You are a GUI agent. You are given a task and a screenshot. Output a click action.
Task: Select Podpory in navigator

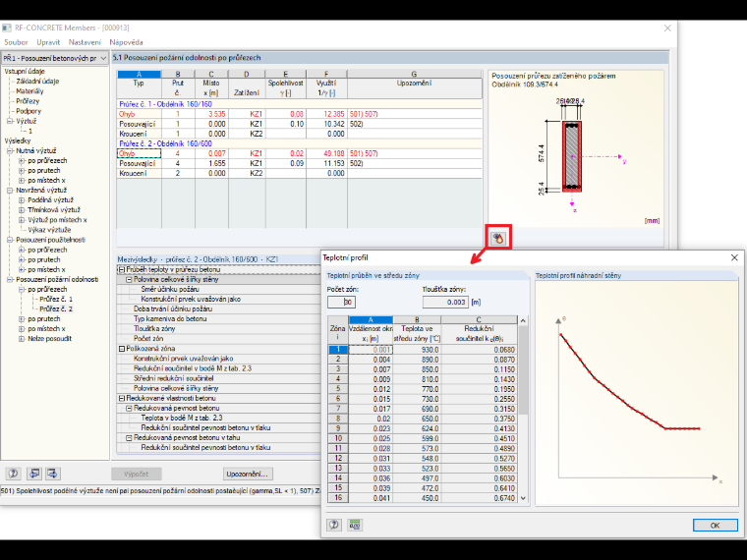tap(29, 111)
